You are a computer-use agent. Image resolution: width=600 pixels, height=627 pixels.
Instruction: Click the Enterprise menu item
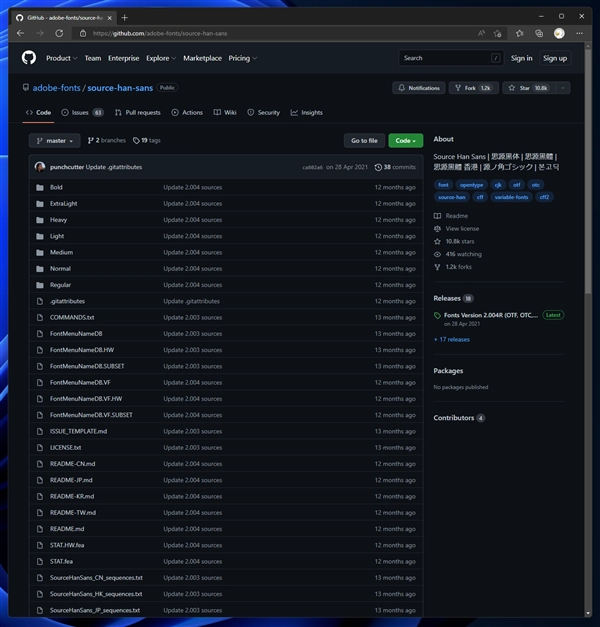(124, 58)
